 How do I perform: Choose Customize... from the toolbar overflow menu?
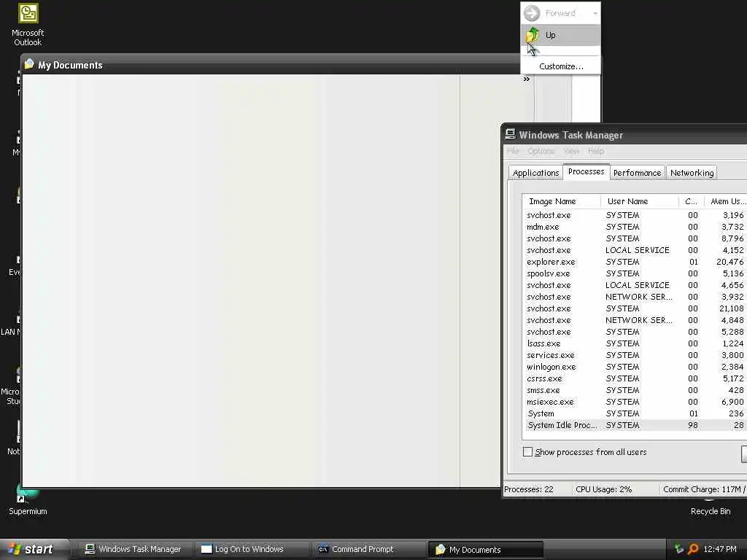(561, 66)
